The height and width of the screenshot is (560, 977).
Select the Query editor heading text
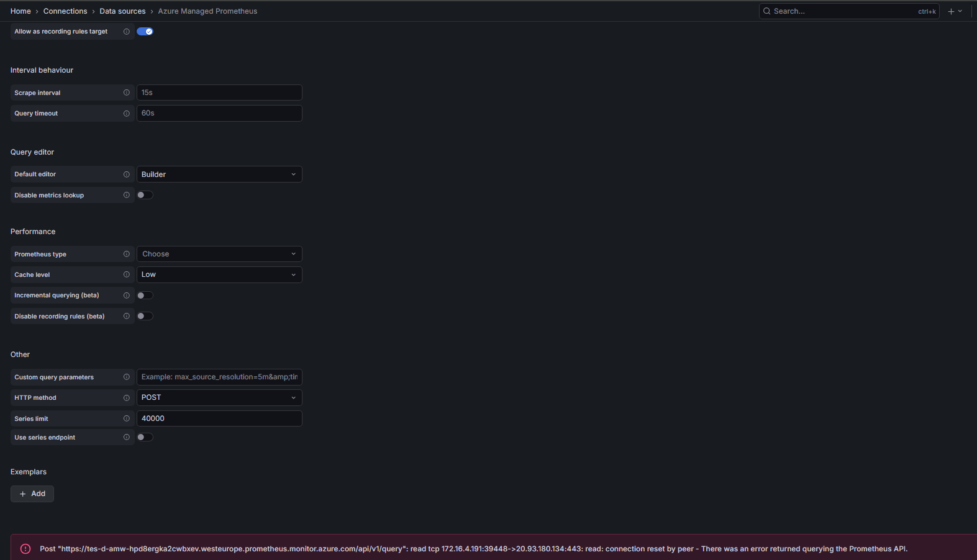(32, 152)
